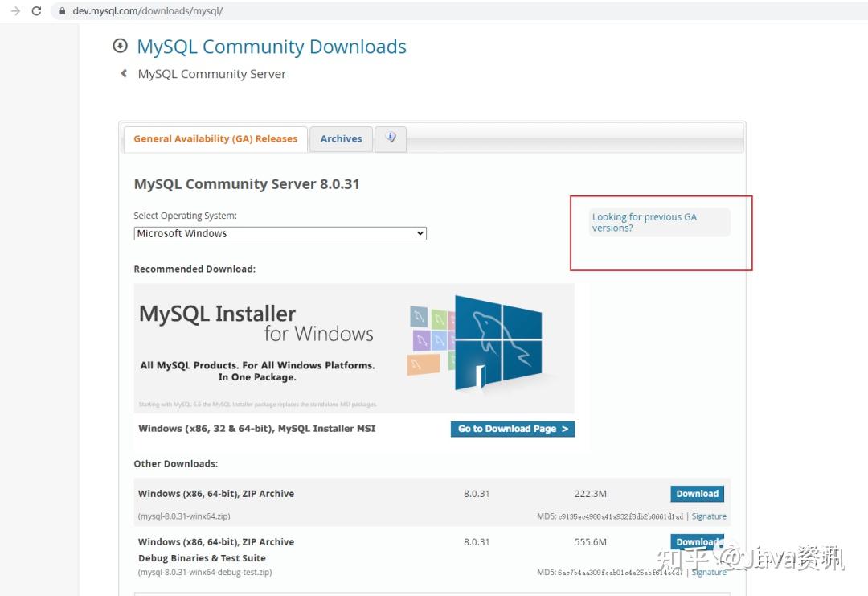Screen dimensions: 868x596
Task: Open the Looking for previous GA versions link
Action: [x=644, y=222]
